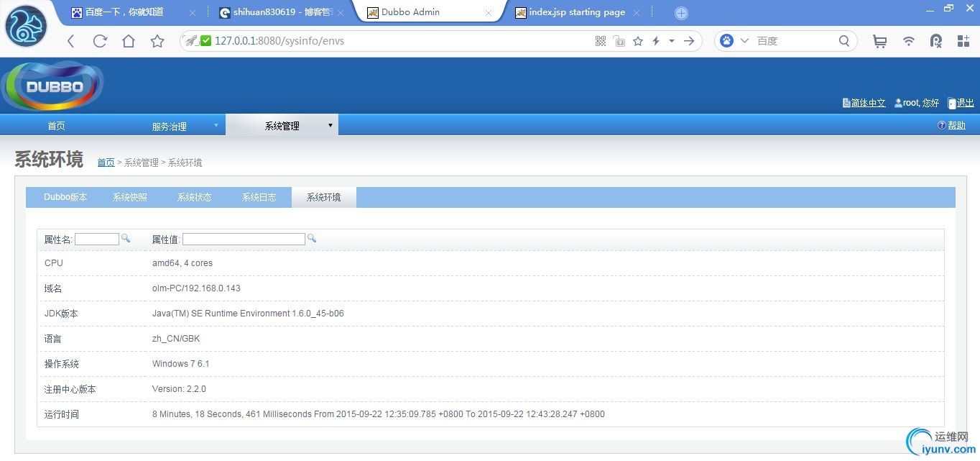
Task: Focus the 属性名 filter input
Action: pos(97,239)
